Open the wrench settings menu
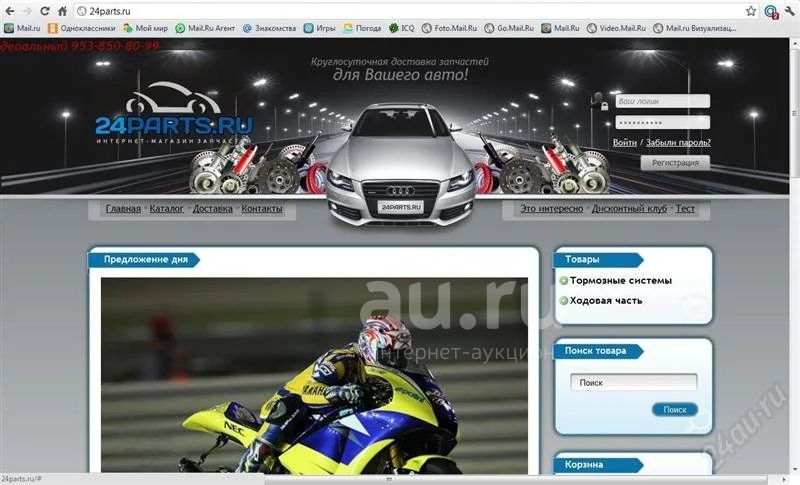Image resolution: width=800 pixels, height=485 pixels. [x=789, y=11]
